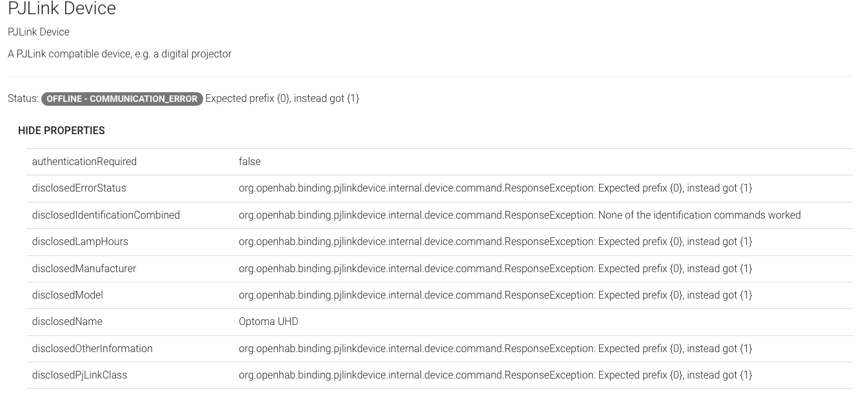Screen dimensions: 868x414
Task: Select the disclosedName property name
Action: click(67, 322)
